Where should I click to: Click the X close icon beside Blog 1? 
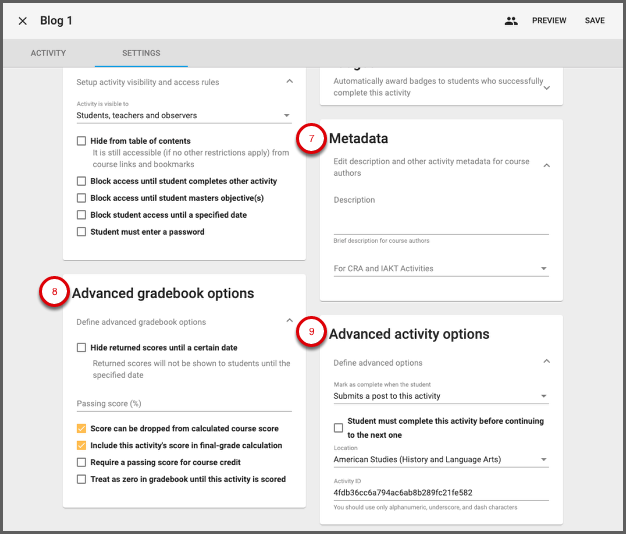pos(23,21)
